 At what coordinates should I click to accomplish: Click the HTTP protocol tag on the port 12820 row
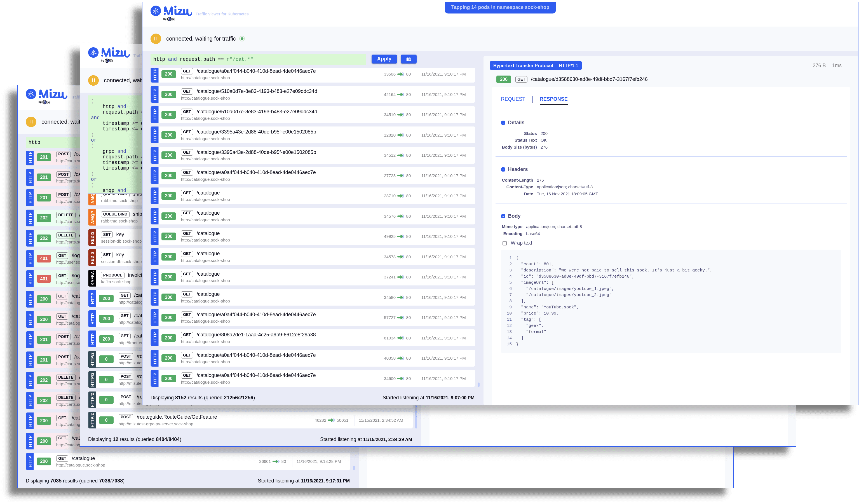click(155, 135)
